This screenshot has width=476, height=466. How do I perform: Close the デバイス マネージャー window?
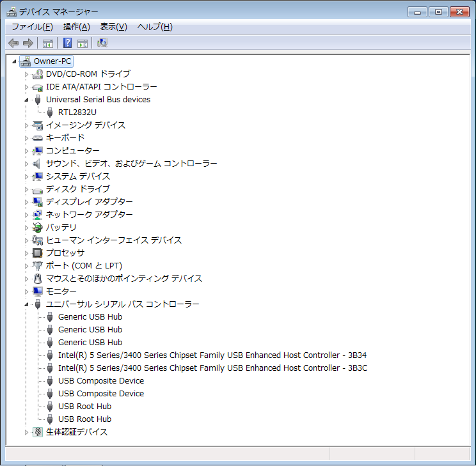[x=459, y=12]
